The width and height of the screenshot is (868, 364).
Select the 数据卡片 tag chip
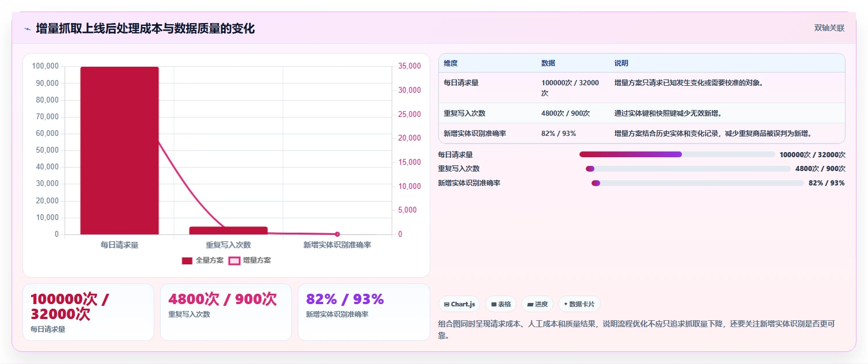579,304
